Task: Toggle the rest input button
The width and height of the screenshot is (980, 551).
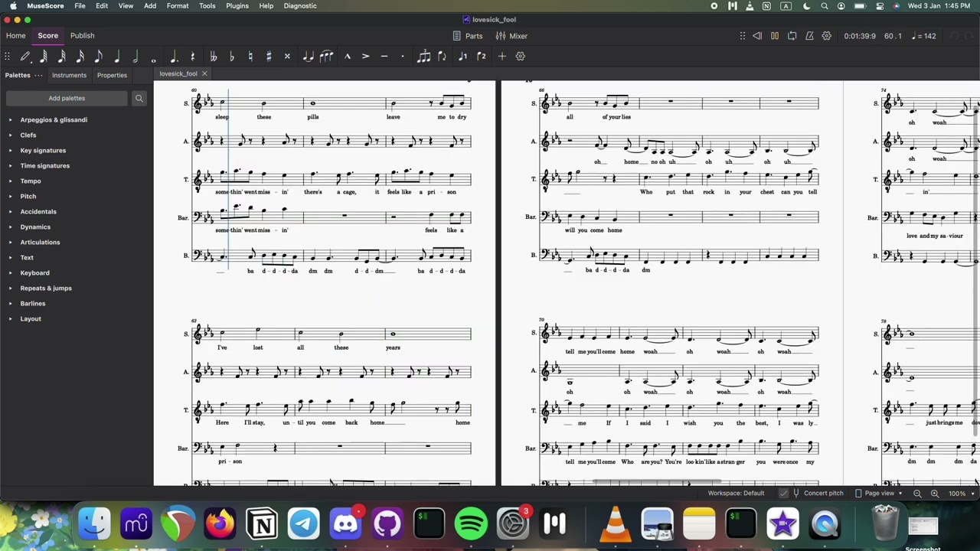Action: pyautogui.click(x=193, y=56)
